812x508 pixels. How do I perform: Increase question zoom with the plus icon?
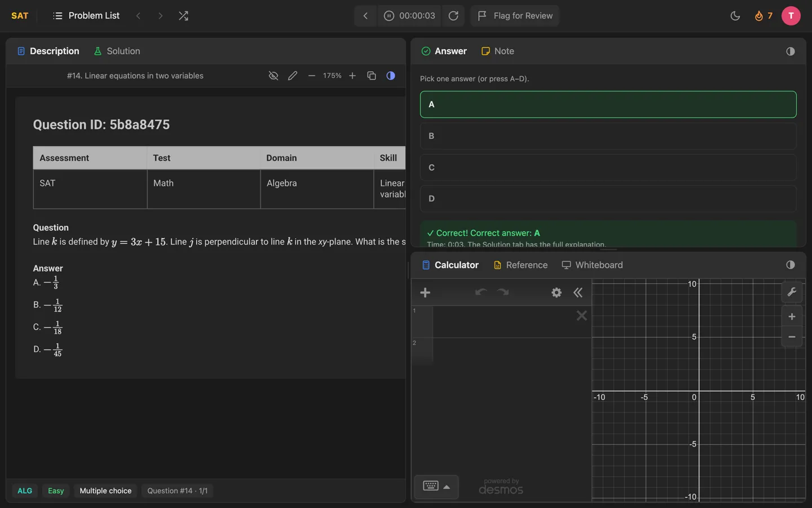(352, 76)
